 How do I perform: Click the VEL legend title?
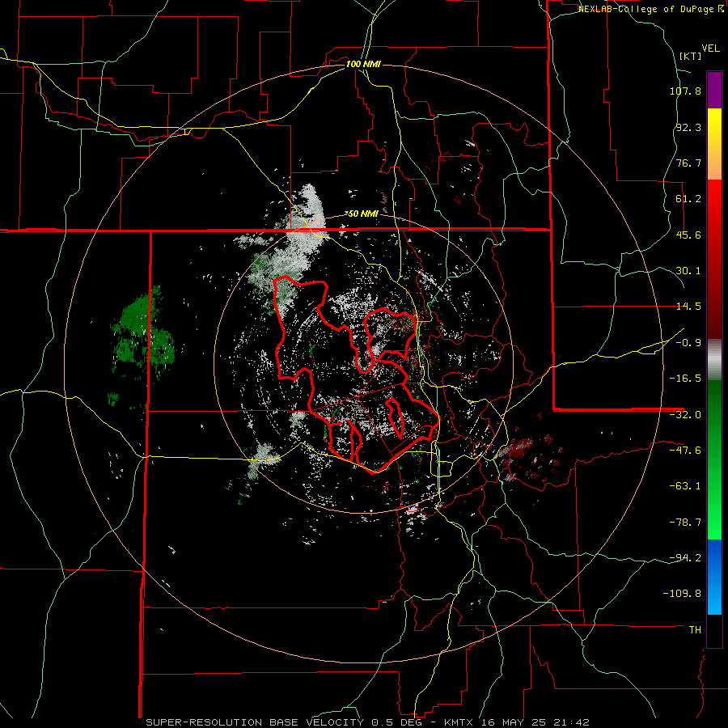tap(710, 49)
